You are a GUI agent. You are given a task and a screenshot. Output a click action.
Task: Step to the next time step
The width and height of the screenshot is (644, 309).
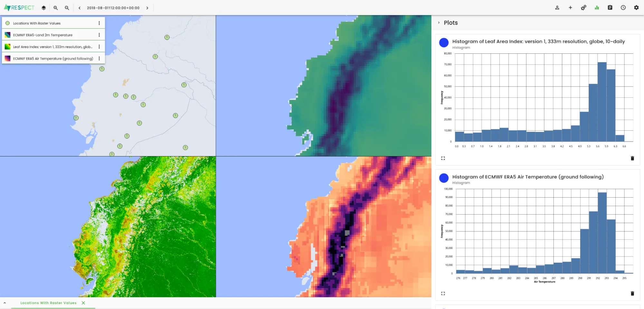147,8
